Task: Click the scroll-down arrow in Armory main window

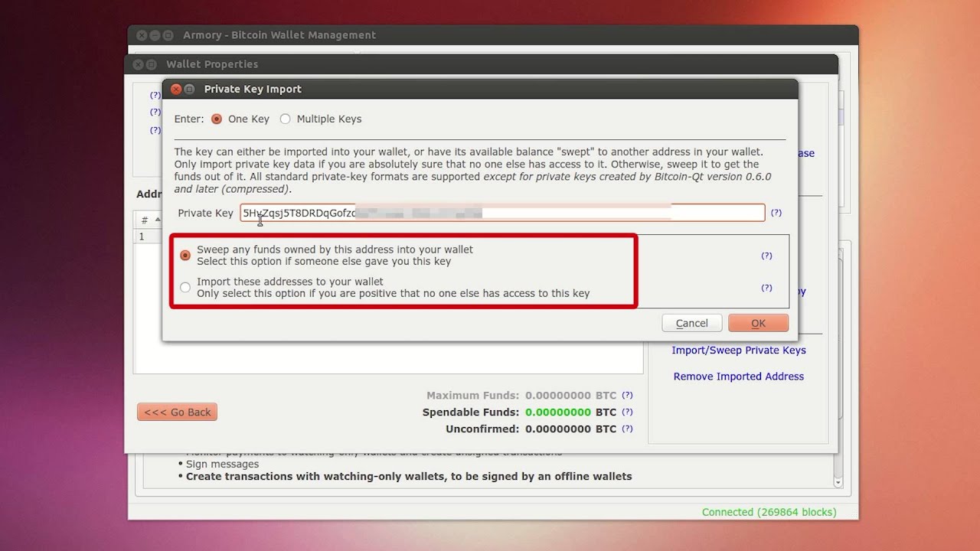Action: (838, 482)
